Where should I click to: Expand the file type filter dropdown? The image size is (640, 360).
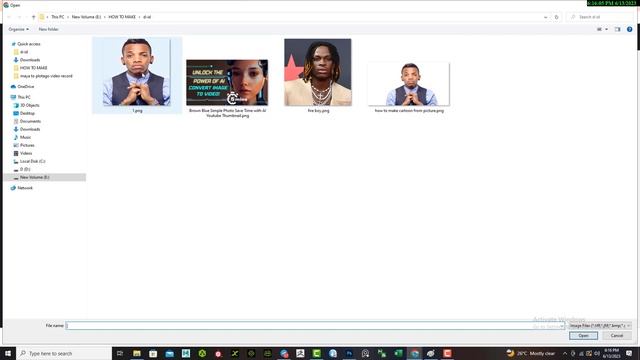(x=599, y=326)
